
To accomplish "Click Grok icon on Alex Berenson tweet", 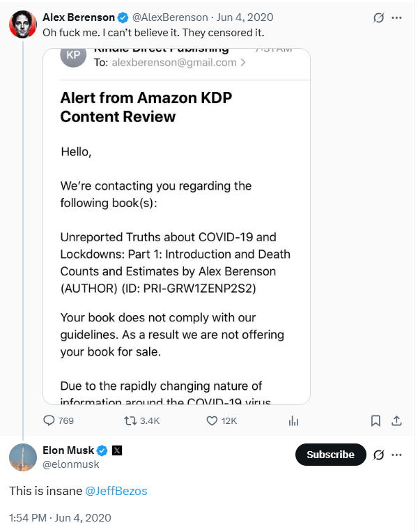I will pyautogui.click(x=379, y=17).
